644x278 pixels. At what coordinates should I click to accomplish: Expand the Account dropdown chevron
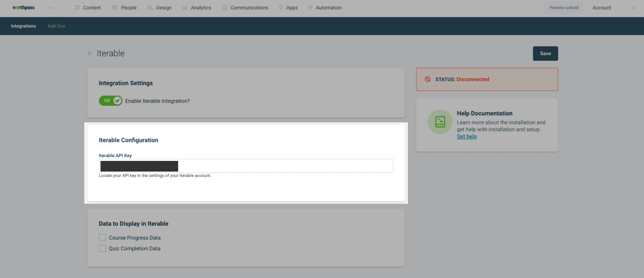633,8
